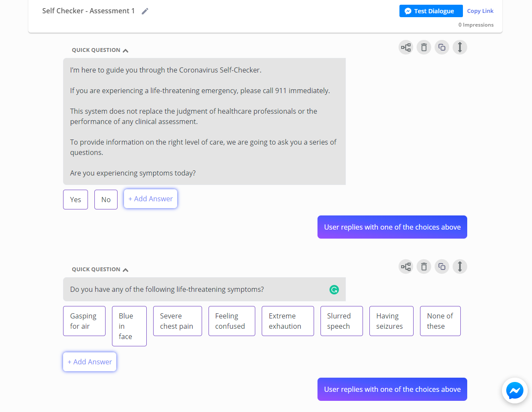The image size is (532, 412).
Task: Delete the first quick question block
Action: click(x=424, y=47)
